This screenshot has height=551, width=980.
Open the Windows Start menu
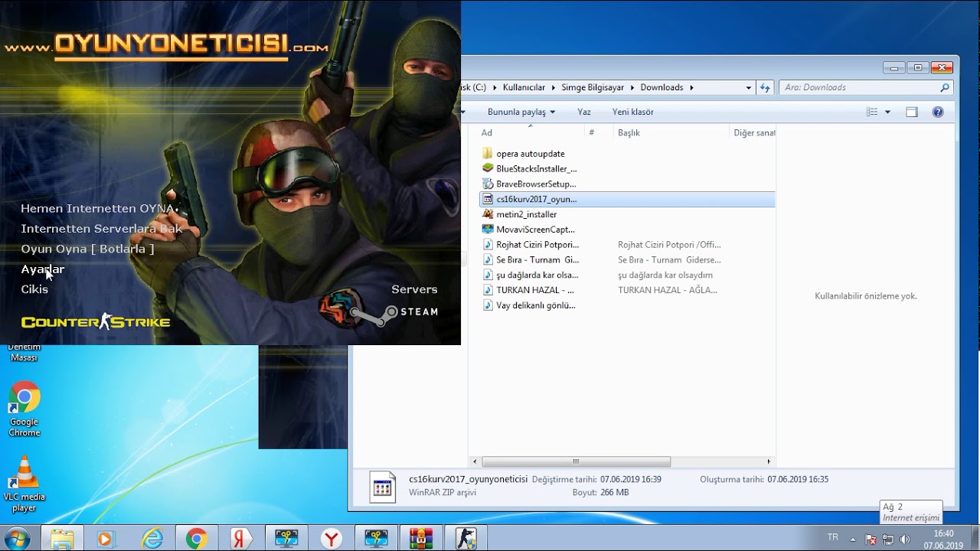pyautogui.click(x=17, y=539)
